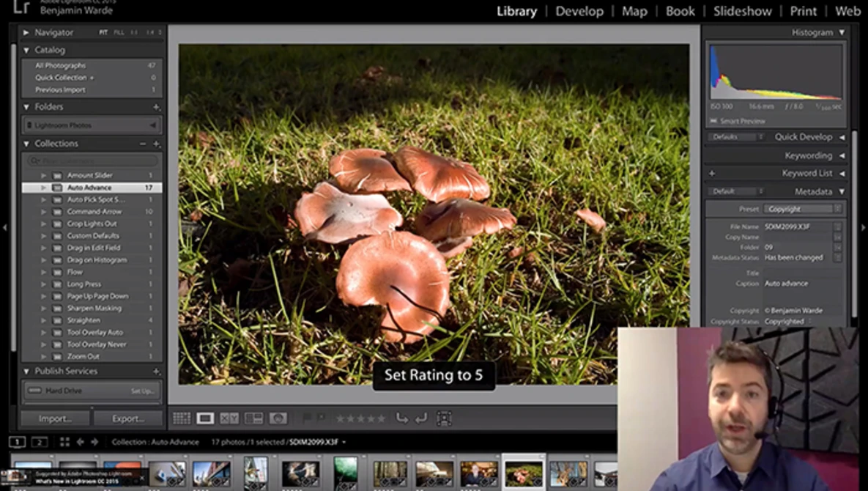Viewport: 868px width, 491px height.
Task: Open the Copyright preset dropdown
Action: [803, 210]
